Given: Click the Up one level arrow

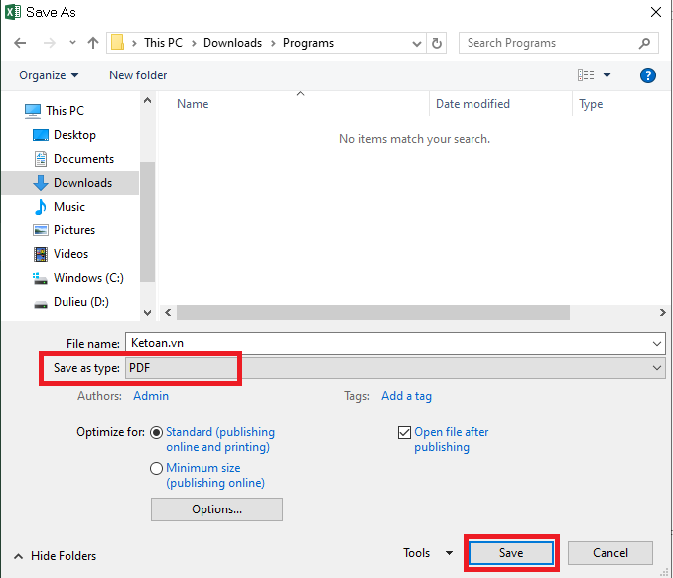Looking at the screenshot, I should point(93,43).
